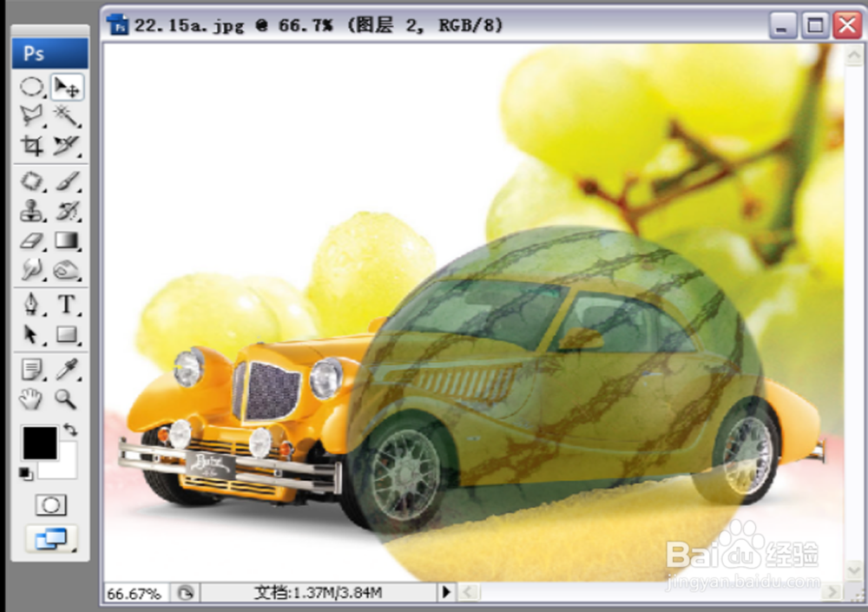Swap foreground and background colors

click(70, 429)
